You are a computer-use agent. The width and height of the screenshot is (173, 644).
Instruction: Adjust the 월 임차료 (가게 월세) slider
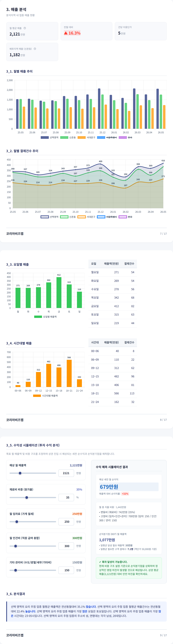[x=33, y=522]
